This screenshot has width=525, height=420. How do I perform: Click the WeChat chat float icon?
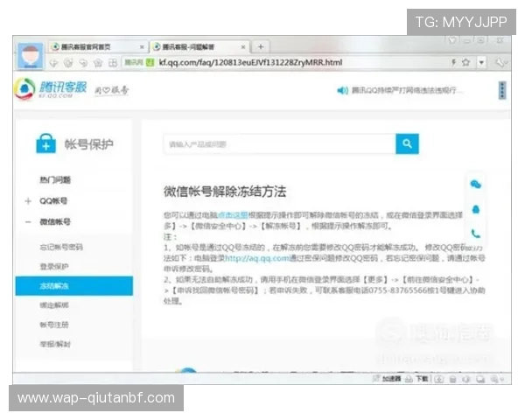click(476, 185)
